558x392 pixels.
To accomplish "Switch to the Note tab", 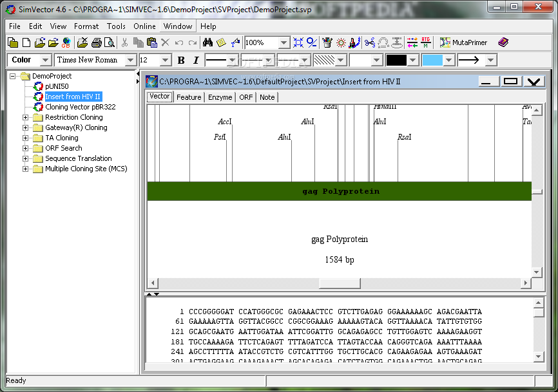I will coord(267,97).
